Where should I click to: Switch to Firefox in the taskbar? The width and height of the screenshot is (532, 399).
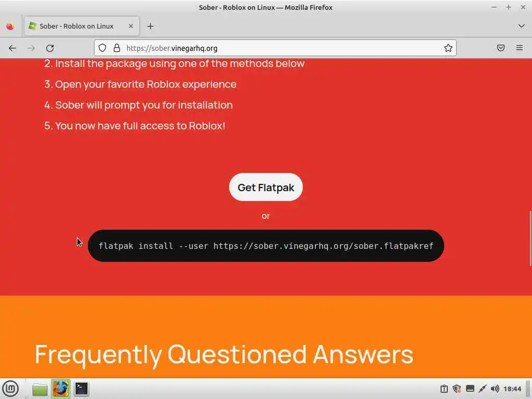pyautogui.click(x=61, y=389)
